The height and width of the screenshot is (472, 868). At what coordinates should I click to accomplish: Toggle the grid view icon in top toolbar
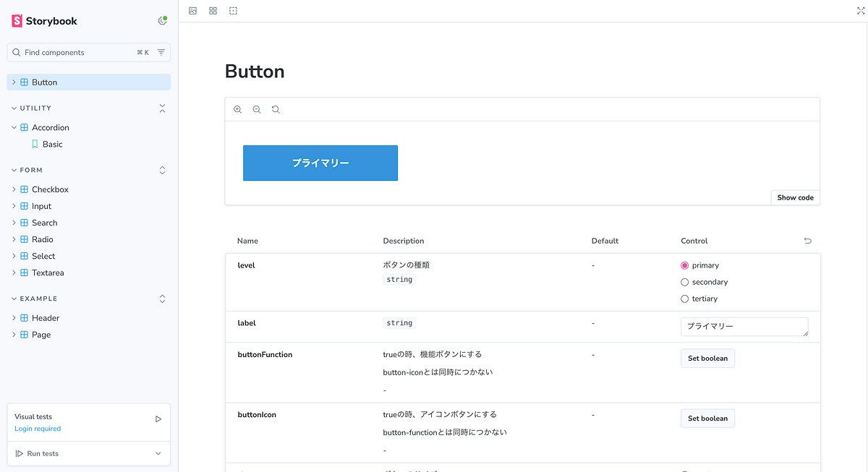(213, 11)
